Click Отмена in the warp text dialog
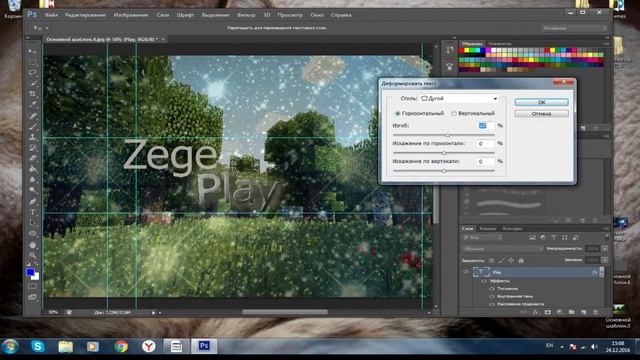Image resolution: width=640 pixels, height=360 pixels. pyautogui.click(x=542, y=114)
